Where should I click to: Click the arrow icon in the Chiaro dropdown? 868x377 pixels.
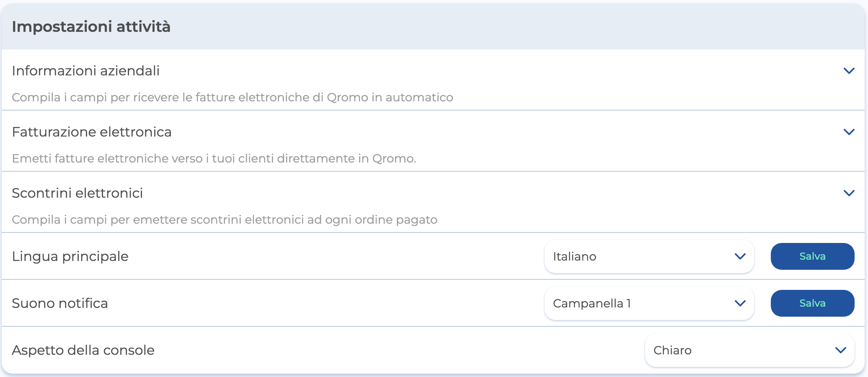click(841, 350)
